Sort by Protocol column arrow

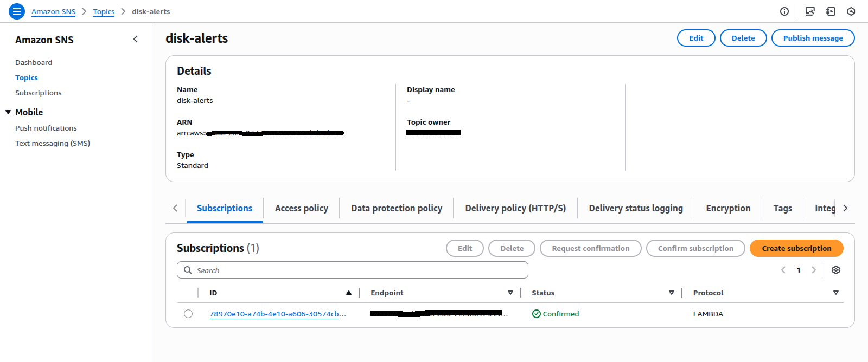[836, 293]
